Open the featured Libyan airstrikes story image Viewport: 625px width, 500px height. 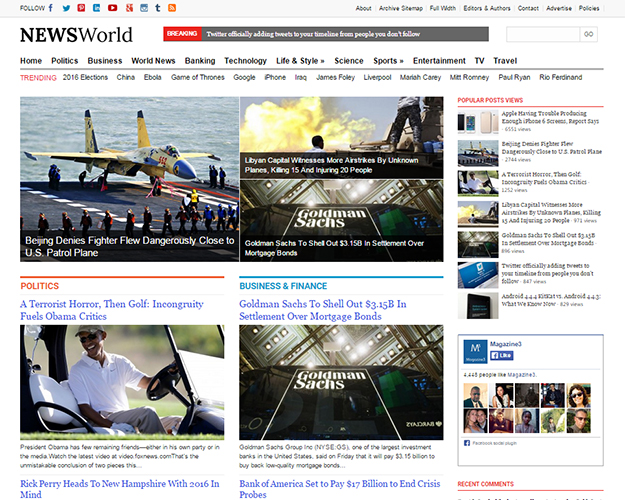[342, 138]
